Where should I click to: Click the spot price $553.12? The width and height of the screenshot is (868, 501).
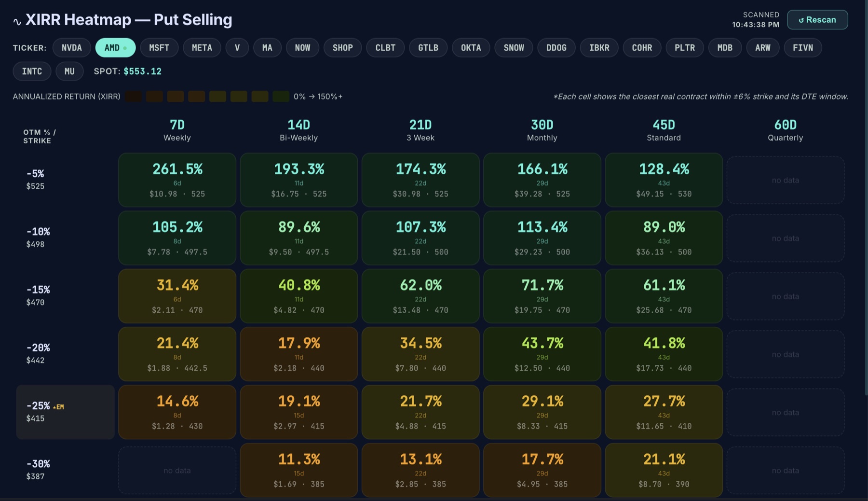[143, 71]
